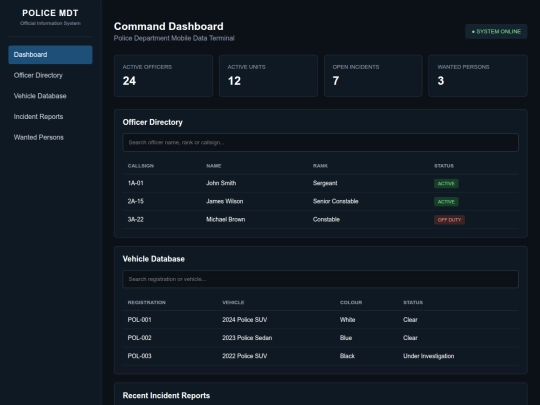540x405 pixels.
Task: Select officer name James Wilson
Action: point(225,201)
